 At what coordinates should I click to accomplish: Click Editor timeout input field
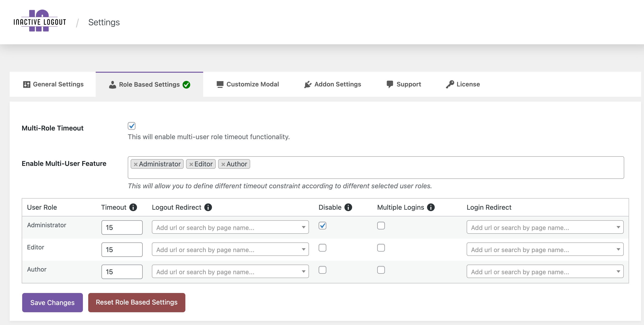[122, 250]
